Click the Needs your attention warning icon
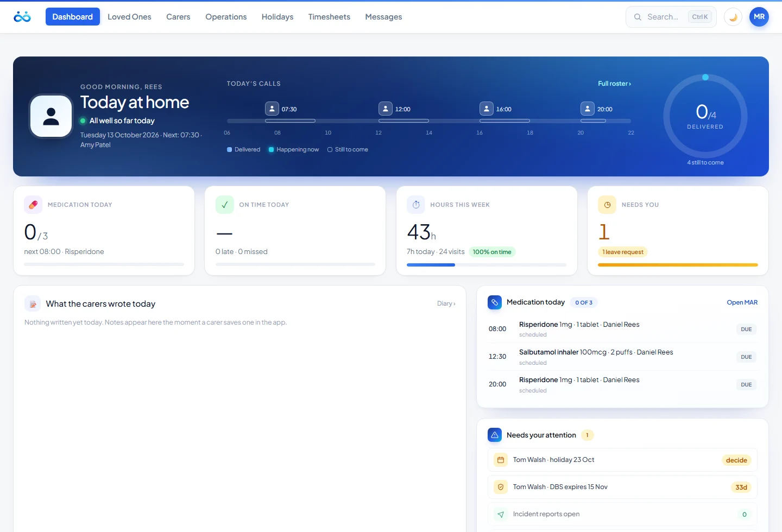The height and width of the screenshot is (532, 782). pos(495,435)
